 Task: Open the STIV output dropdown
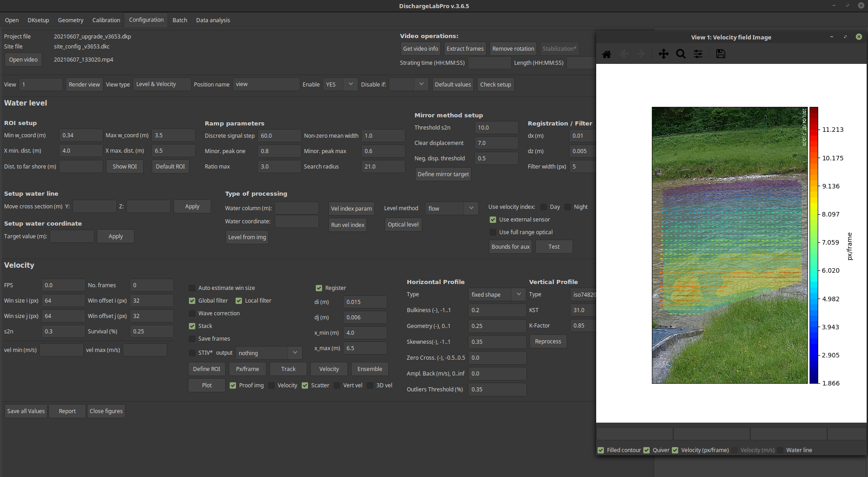pos(269,353)
